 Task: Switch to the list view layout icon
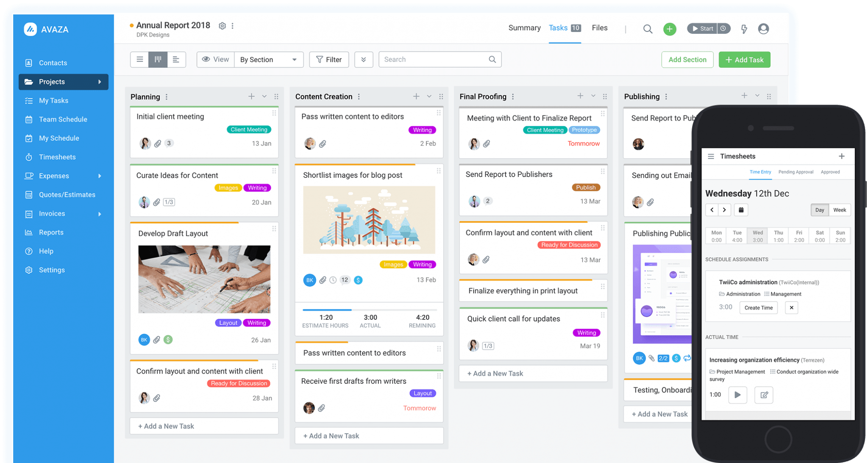(x=139, y=59)
